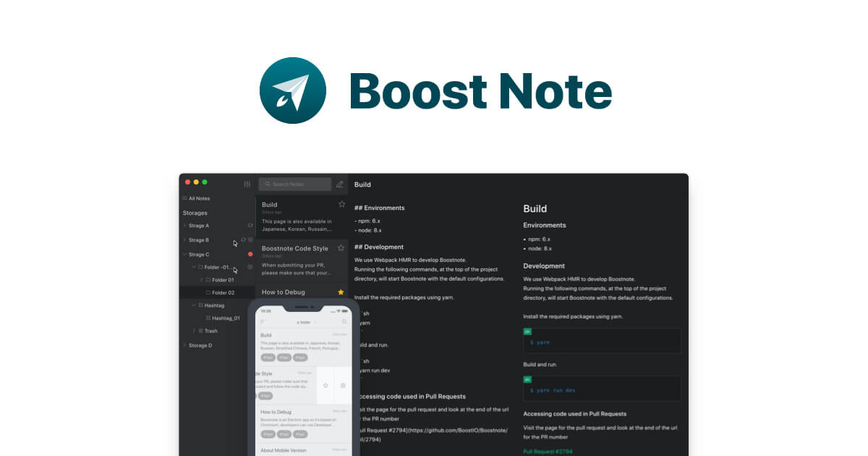This screenshot has width=868, height=456.
Task: Toggle star on Boostnote Code Style note
Action: (341, 248)
